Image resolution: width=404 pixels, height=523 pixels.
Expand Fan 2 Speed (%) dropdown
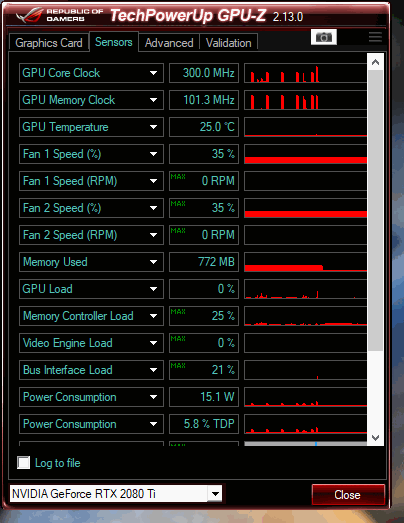(x=153, y=208)
